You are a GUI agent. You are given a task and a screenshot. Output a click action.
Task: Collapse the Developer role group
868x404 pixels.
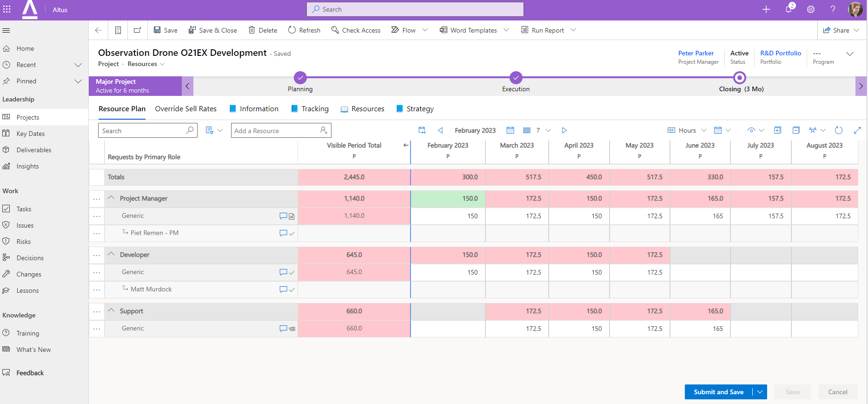click(x=111, y=254)
